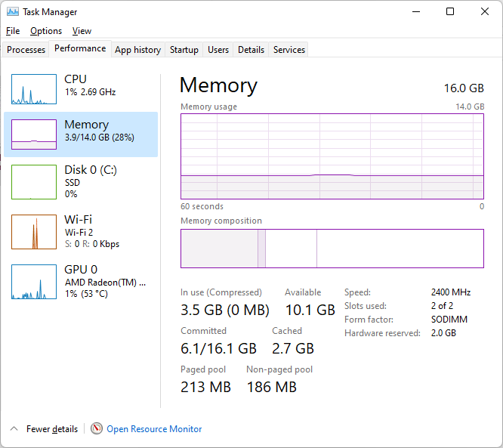This screenshot has height=448, width=503.
Task: Click the Memory composition bar
Action: click(x=332, y=249)
